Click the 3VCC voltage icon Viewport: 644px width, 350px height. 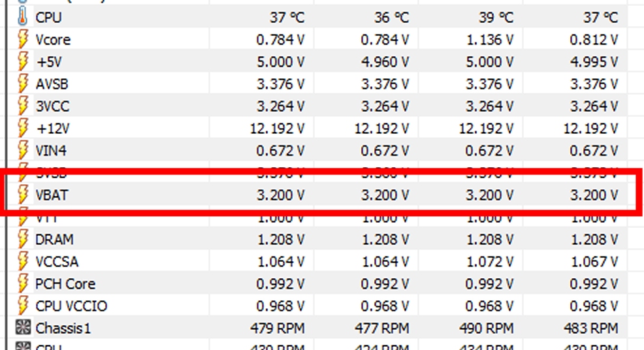(23, 106)
